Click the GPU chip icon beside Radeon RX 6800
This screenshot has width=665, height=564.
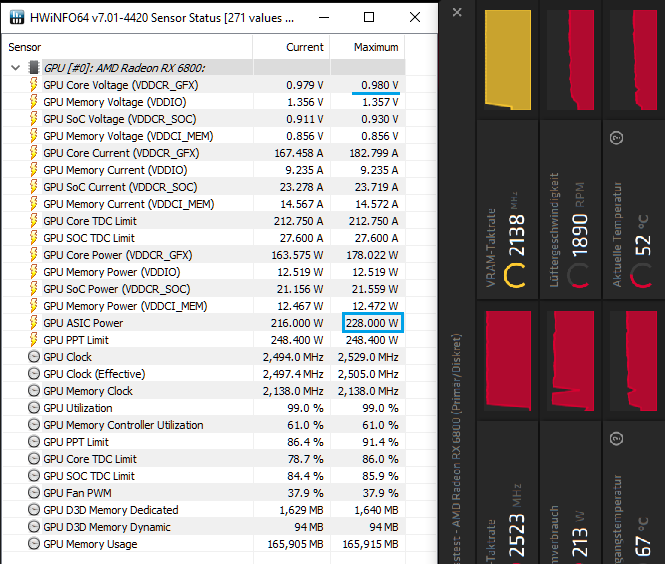click(x=34, y=67)
